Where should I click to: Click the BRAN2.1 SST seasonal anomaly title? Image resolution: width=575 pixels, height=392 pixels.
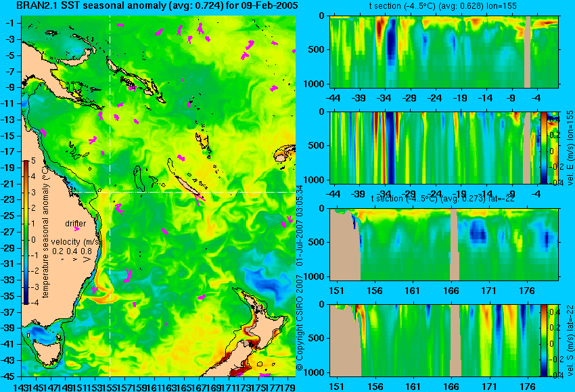(158, 5)
